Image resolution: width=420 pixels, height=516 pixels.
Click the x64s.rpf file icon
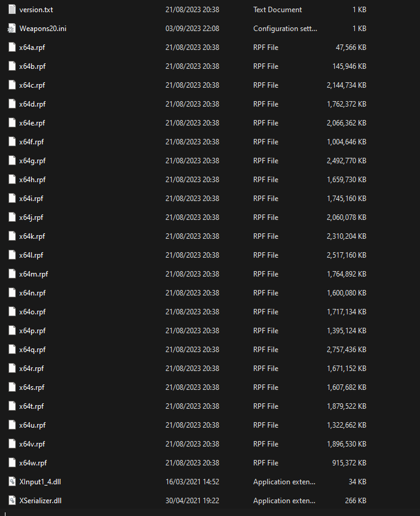[x=12, y=387]
